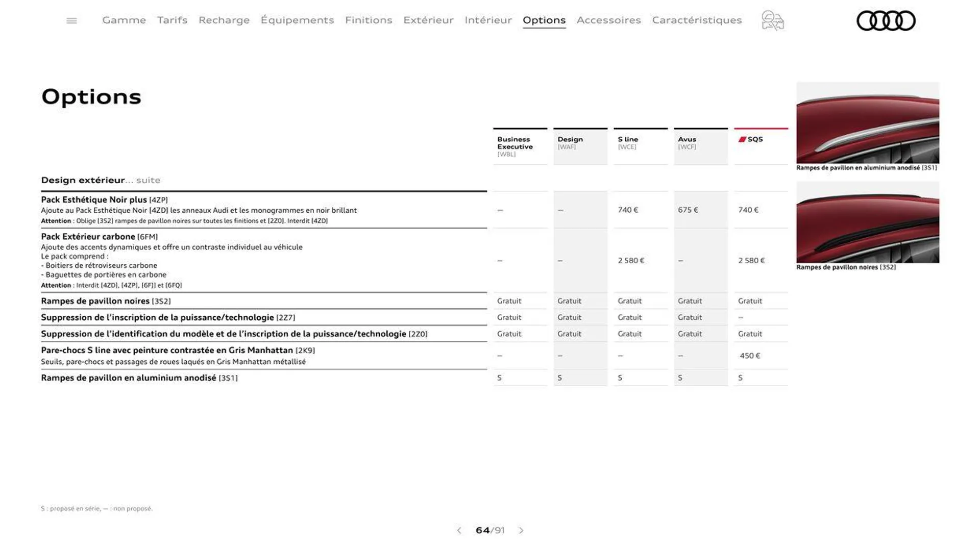Open the Intérieur tab
Screen dimensions: 980x551
(488, 20)
